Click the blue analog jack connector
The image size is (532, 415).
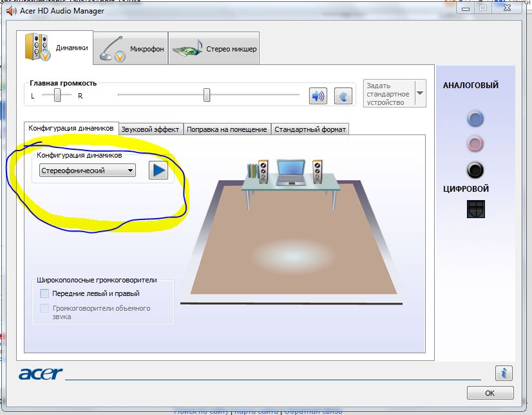[475, 118]
